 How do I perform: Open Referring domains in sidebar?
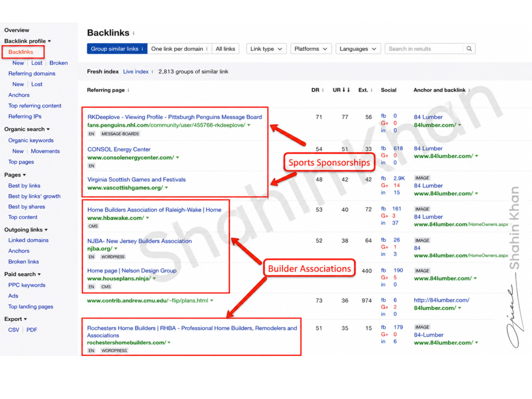coord(31,73)
